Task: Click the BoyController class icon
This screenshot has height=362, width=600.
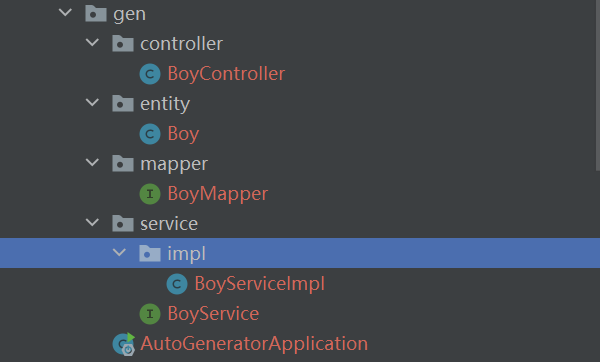Action: [150, 74]
